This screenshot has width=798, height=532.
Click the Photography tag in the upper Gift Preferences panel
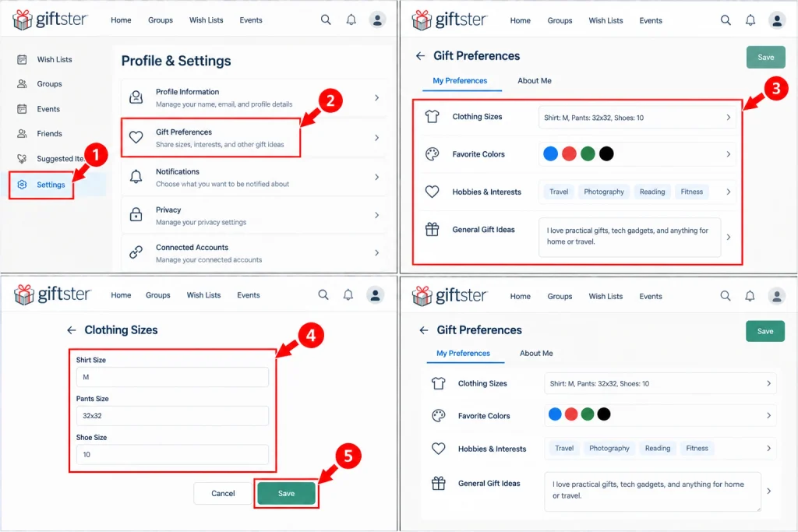pyautogui.click(x=604, y=192)
